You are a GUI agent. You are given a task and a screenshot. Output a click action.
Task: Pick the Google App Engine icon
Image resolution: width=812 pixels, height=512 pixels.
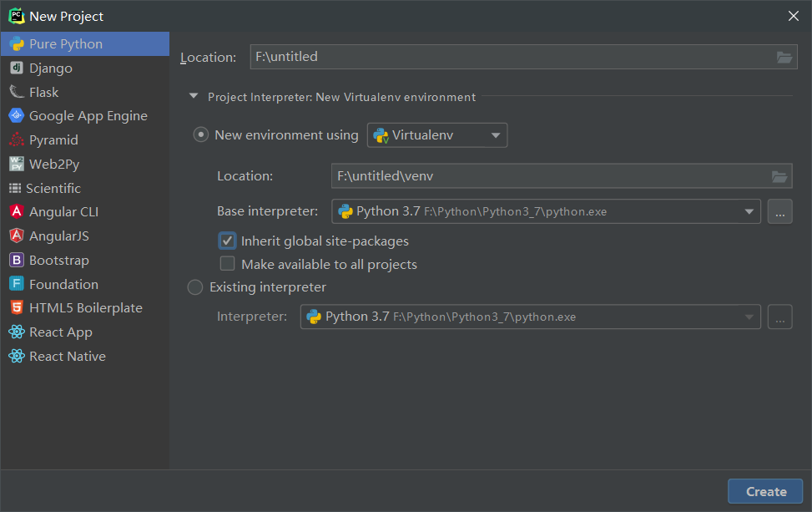point(17,115)
